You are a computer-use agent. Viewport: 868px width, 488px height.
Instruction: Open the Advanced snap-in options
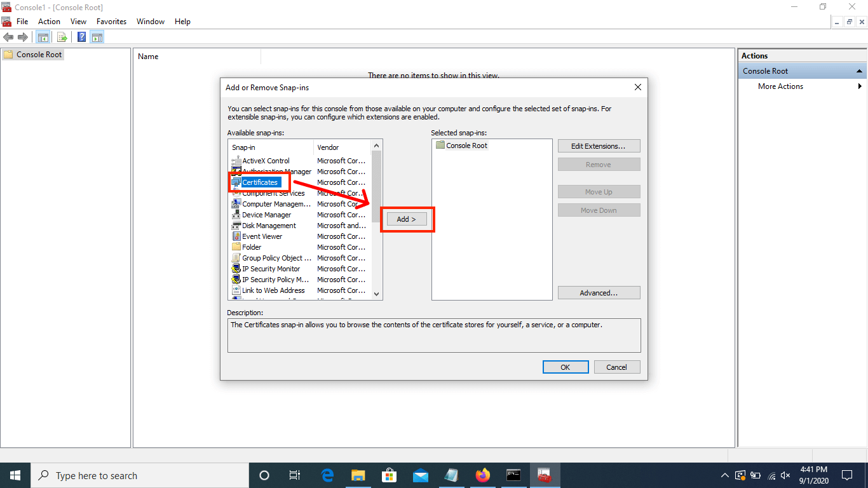pyautogui.click(x=599, y=292)
